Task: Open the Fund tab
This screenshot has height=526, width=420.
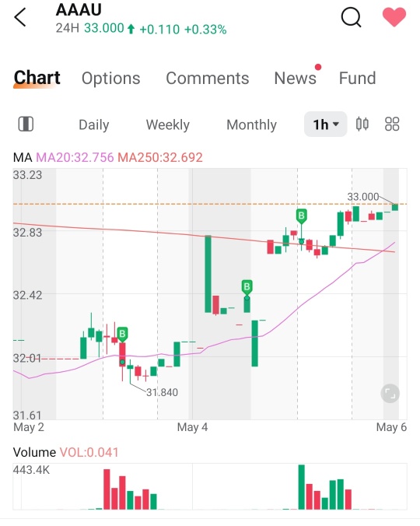Action: click(x=357, y=79)
